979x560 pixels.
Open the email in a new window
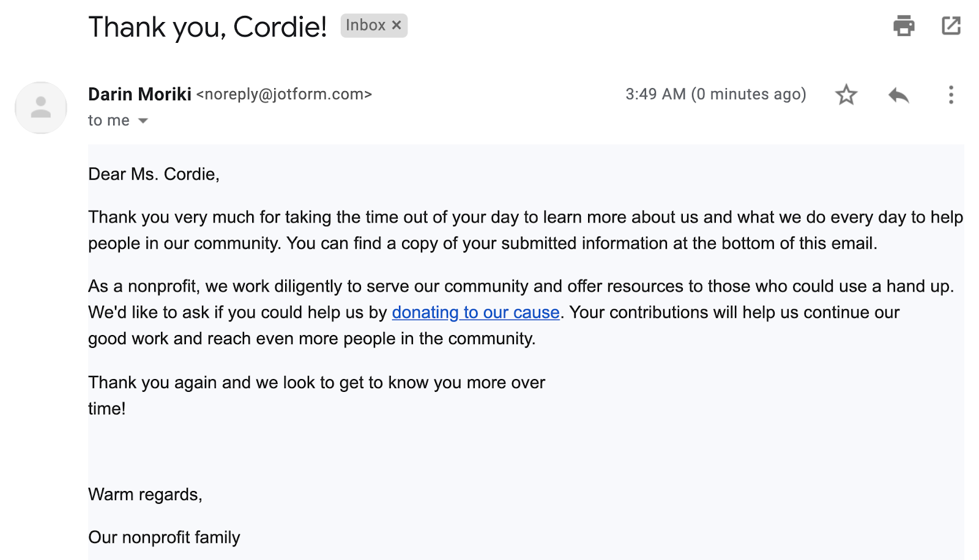(x=951, y=26)
